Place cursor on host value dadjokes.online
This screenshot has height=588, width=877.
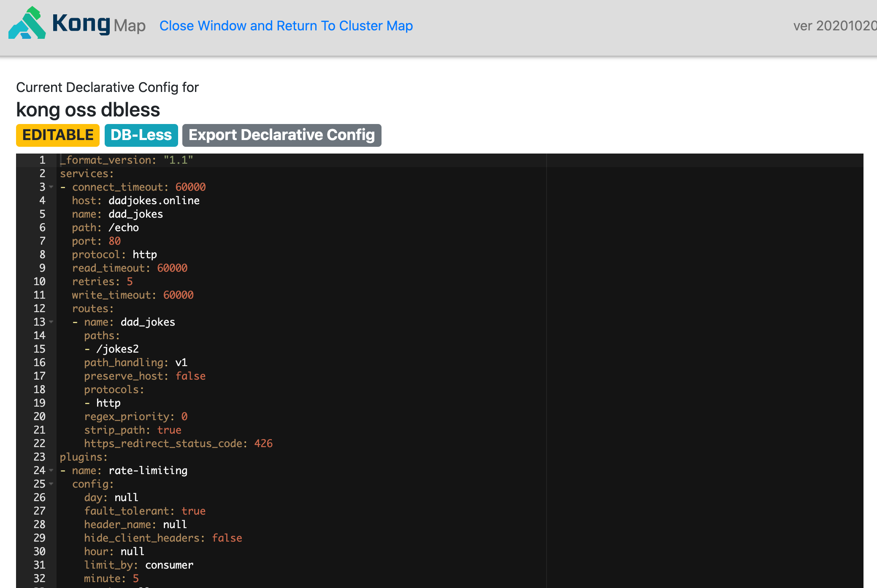point(154,200)
